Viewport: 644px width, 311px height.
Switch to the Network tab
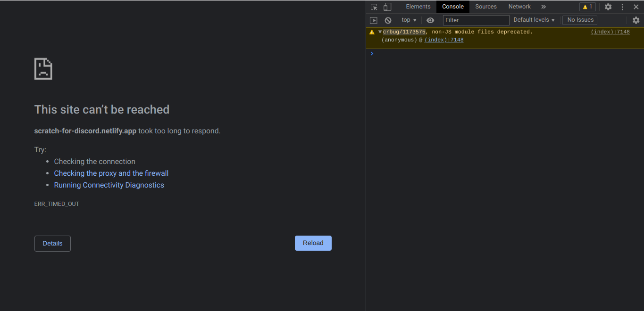[519, 7]
